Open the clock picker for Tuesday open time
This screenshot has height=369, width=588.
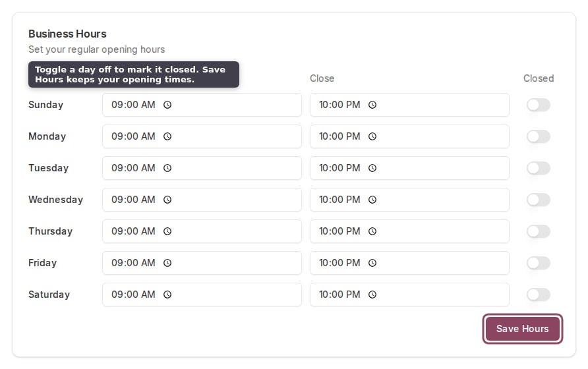pos(167,168)
